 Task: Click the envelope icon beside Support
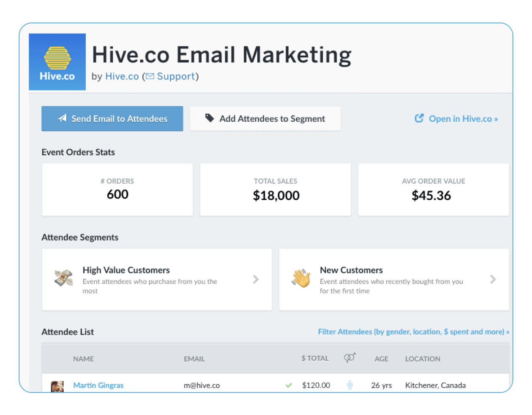[x=150, y=76]
